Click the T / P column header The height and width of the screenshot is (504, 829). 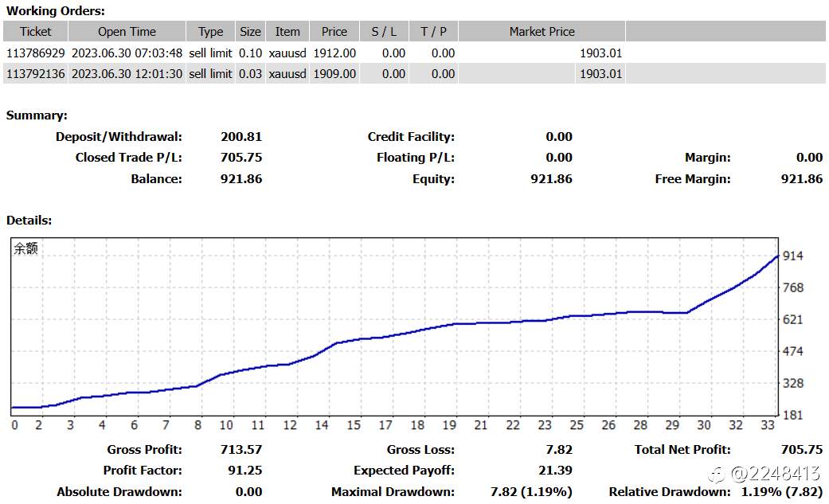(433, 32)
